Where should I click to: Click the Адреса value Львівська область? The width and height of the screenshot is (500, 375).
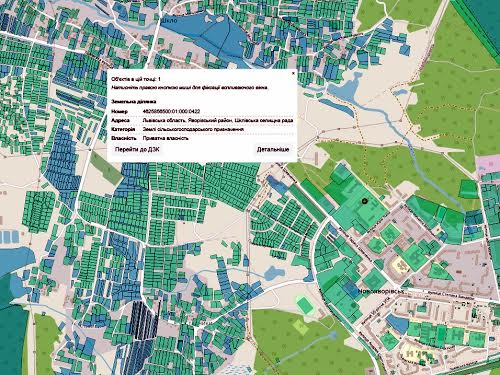[x=163, y=120]
